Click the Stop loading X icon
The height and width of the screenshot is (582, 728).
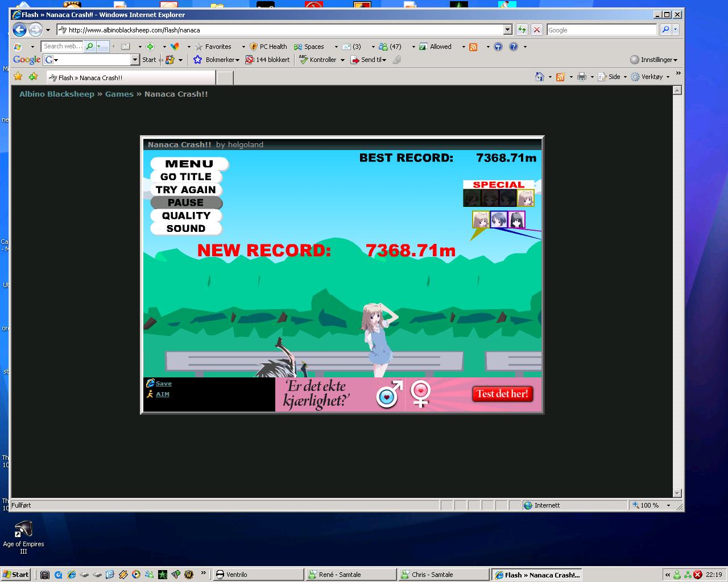coord(536,30)
